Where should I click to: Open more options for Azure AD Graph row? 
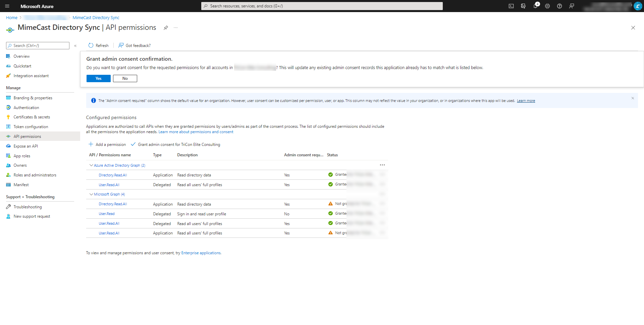382,165
